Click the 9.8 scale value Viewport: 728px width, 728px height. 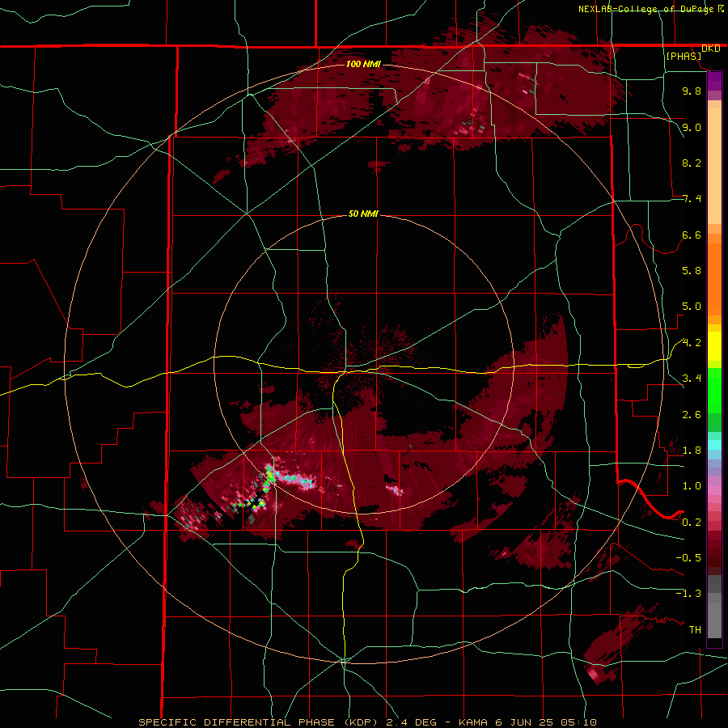pos(692,91)
